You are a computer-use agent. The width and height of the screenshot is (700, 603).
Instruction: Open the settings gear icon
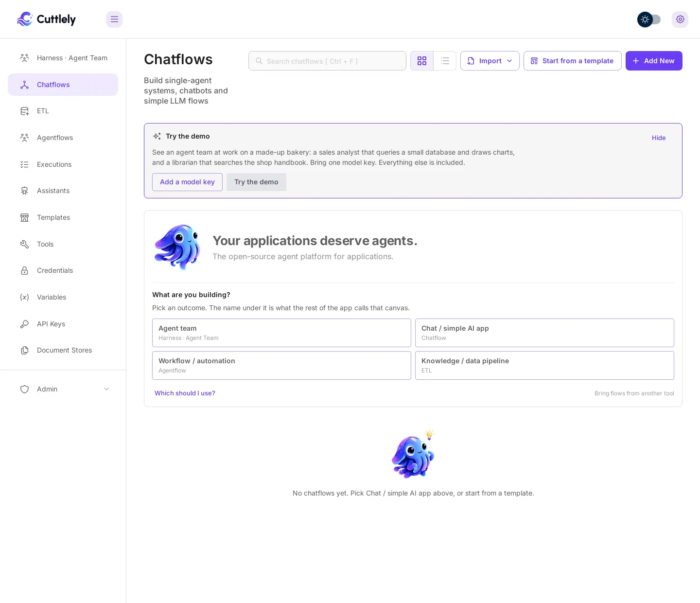[680, 19]
